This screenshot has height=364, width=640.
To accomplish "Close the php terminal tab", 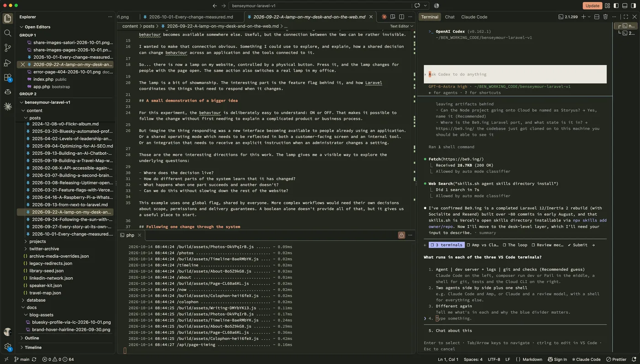I will click(140, 235).
